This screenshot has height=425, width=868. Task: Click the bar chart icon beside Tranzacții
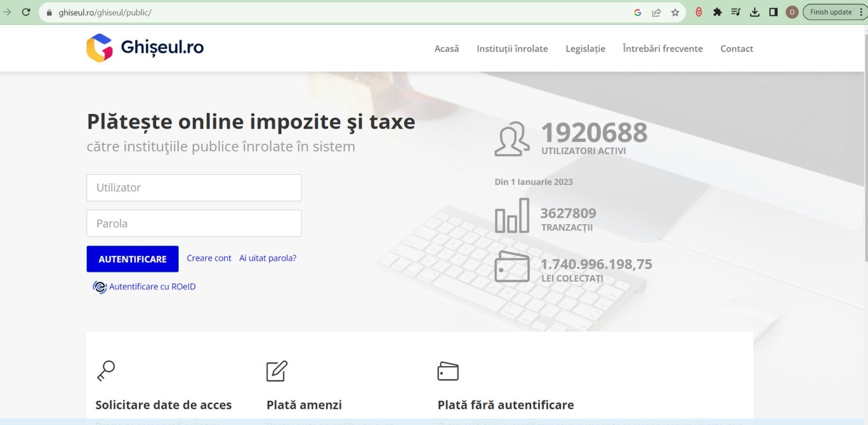point(512,215)
